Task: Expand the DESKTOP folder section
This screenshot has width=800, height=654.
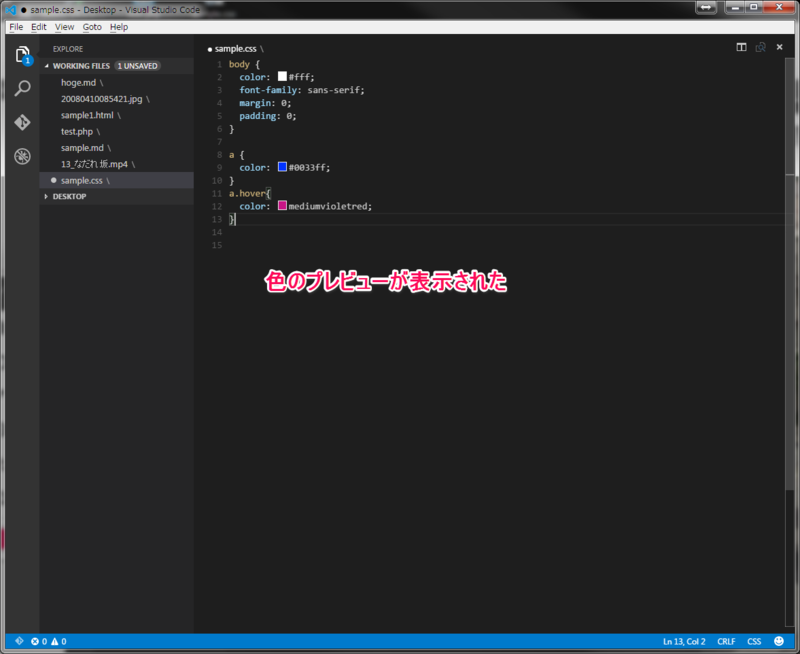Action: 69,196
